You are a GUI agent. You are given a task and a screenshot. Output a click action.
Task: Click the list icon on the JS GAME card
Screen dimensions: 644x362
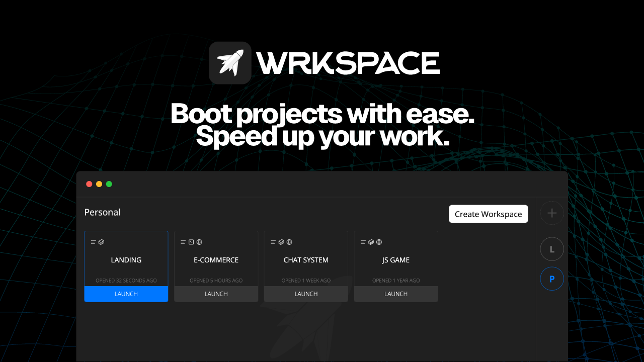click(x=362, y=242)
